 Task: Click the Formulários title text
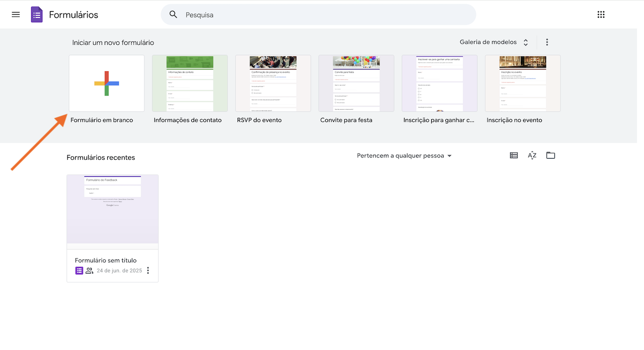click(73, 15)
